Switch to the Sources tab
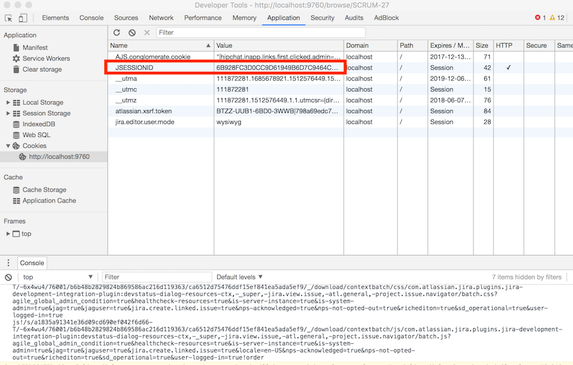The image size is (573, 365). coord(126,18)
